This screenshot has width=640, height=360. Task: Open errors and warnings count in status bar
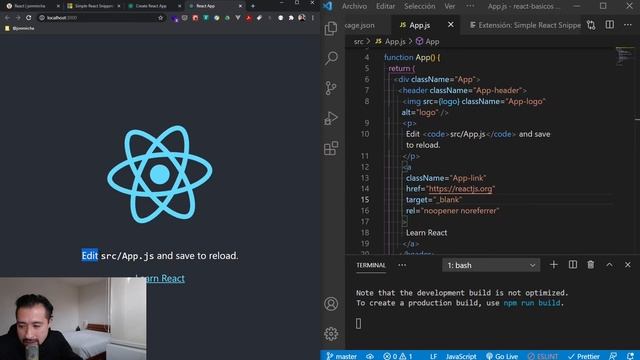tap(398, 356)
